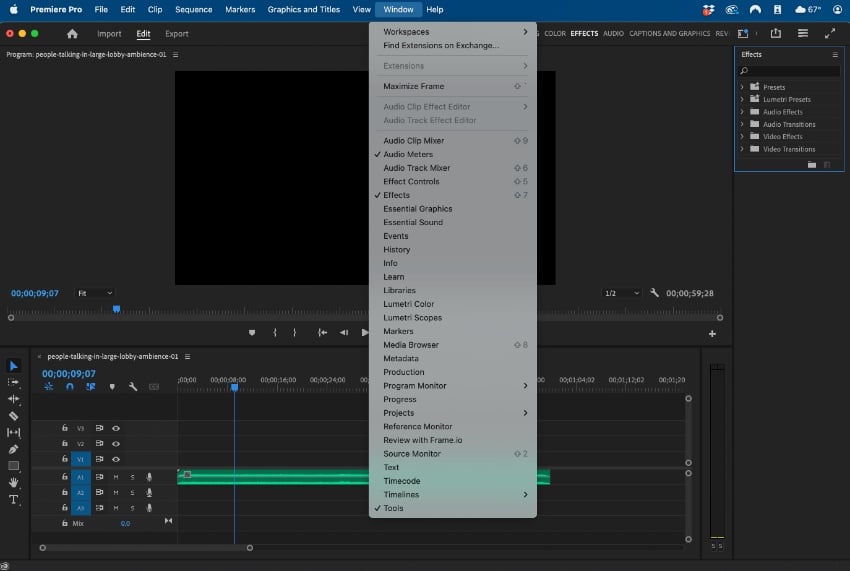850x571 pixels.
Task: Open the Effects panel menu
Action: click(835, 55)
